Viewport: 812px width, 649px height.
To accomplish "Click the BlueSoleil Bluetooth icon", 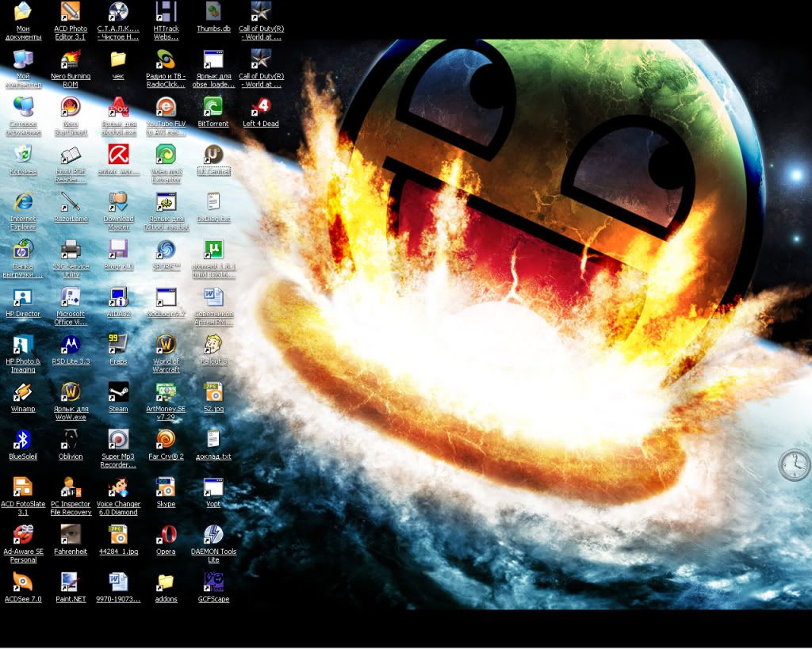I will tap(23, 440).
